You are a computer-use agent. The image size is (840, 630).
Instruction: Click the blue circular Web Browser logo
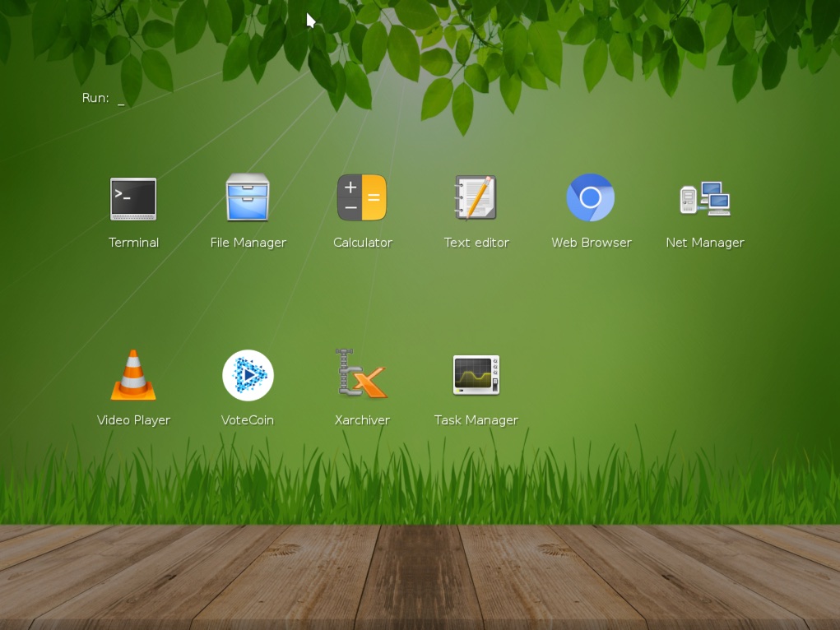click(591, 197)
